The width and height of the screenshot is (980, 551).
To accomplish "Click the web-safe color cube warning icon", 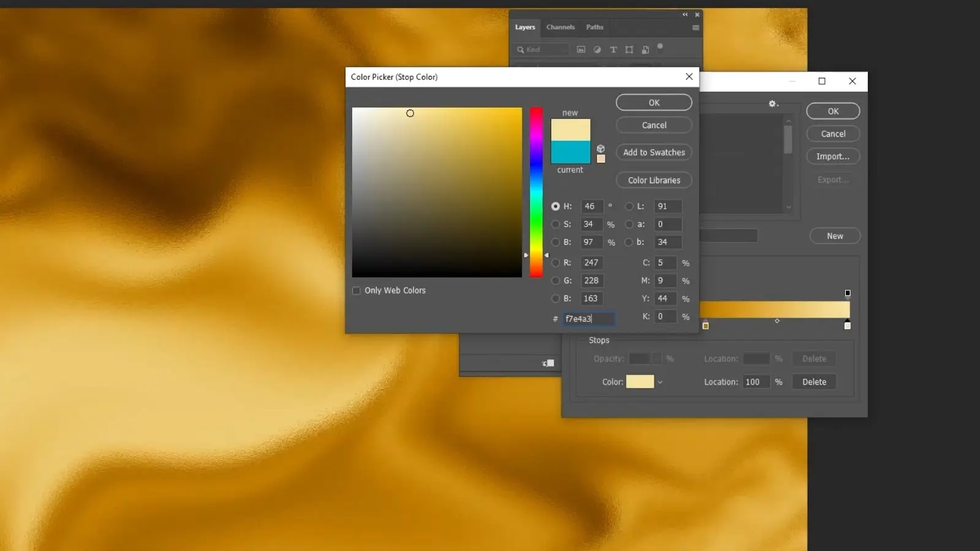I will tap(601, 149).
